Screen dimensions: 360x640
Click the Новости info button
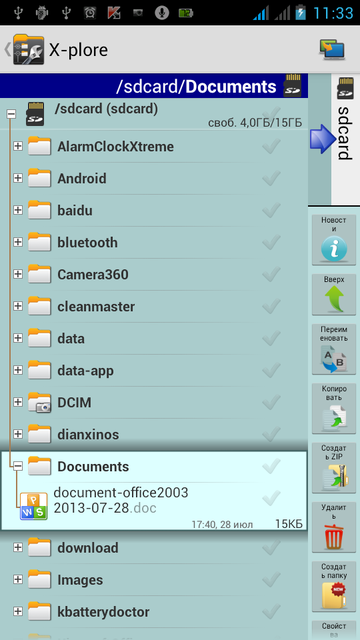333,240
